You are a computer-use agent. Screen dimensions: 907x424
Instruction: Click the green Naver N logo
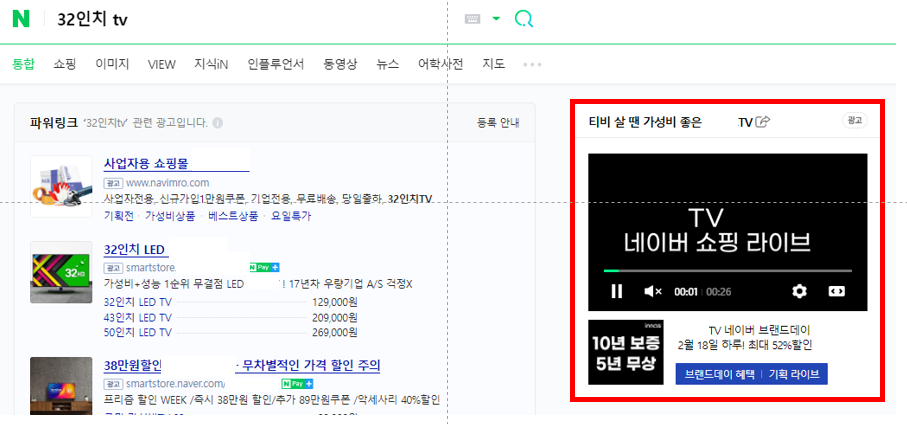click(x=21, y=19)
